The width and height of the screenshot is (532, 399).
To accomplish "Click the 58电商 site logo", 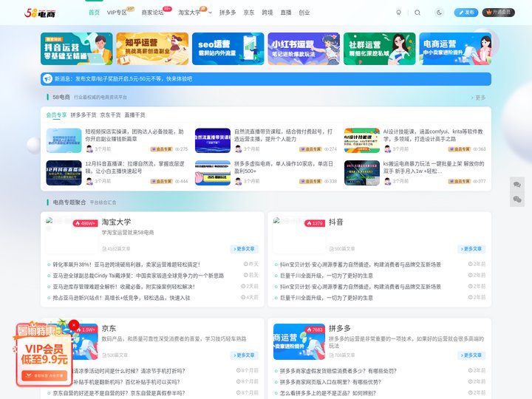I will coord(40,13).
